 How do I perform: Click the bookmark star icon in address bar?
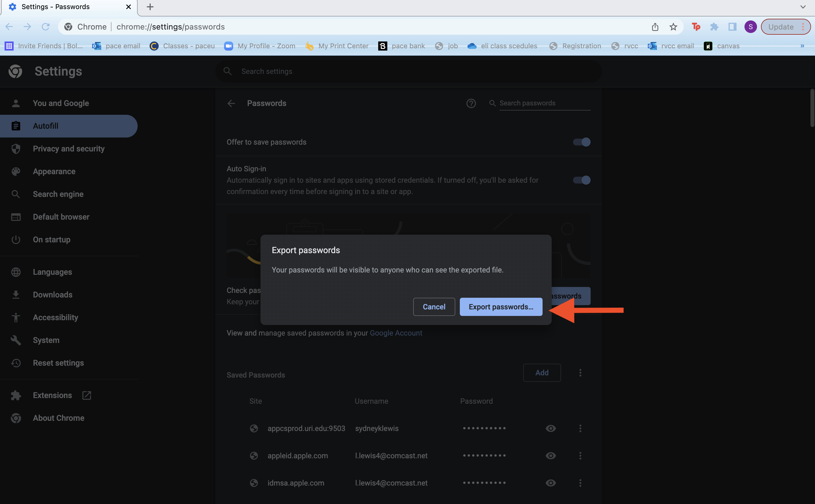tap(673, 27)
